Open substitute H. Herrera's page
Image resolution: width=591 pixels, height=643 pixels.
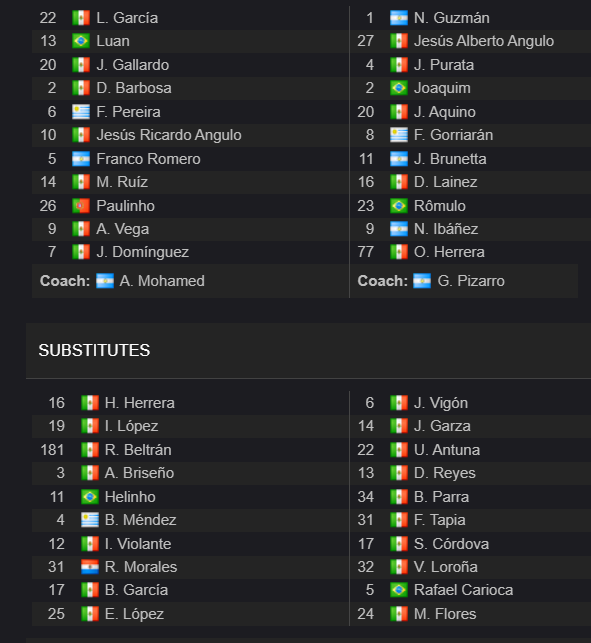point(139,403)
